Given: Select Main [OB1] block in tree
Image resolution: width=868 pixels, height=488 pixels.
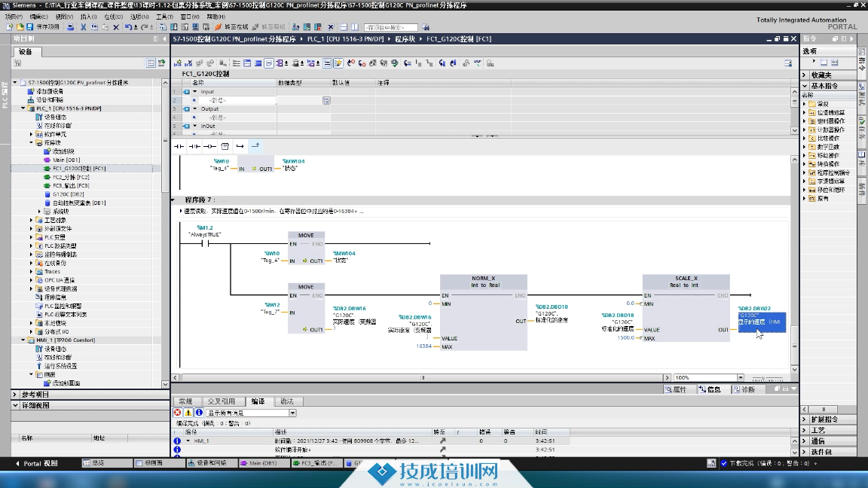Looking at the screenshot, I should [x=66, y=160].
